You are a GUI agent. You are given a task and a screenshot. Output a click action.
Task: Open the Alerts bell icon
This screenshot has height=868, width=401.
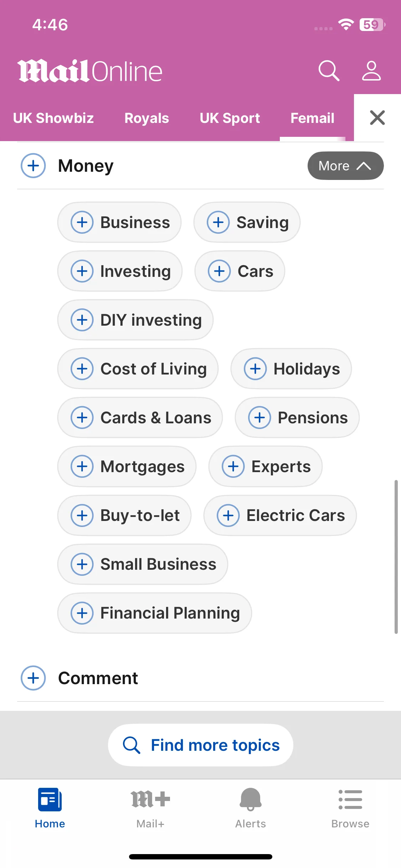click(251, 799)
